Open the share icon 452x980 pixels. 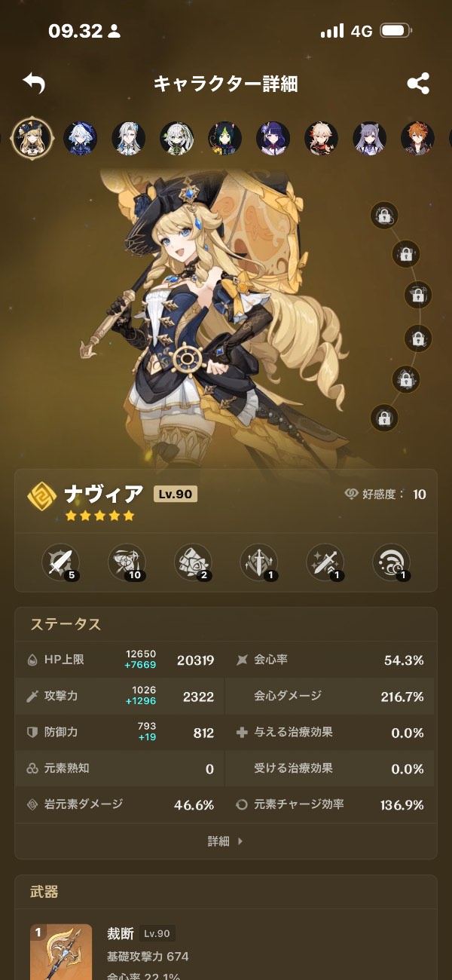tap(418, 83)
